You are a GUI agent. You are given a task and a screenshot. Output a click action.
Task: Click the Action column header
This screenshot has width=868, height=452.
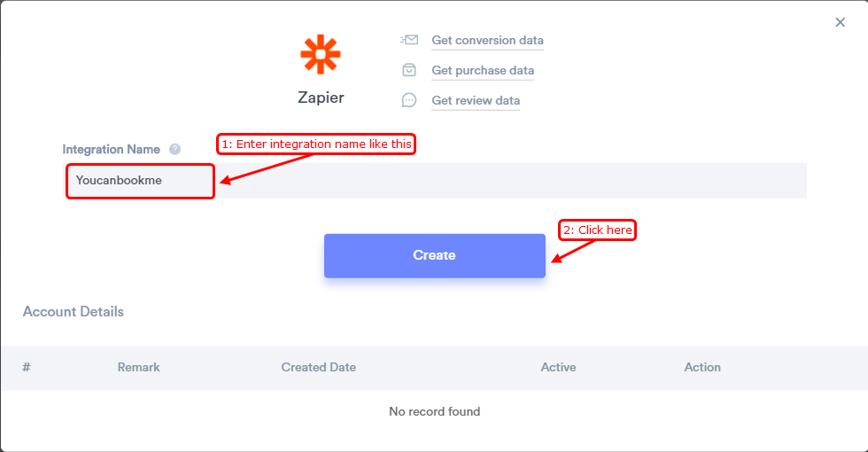point(701,367)
